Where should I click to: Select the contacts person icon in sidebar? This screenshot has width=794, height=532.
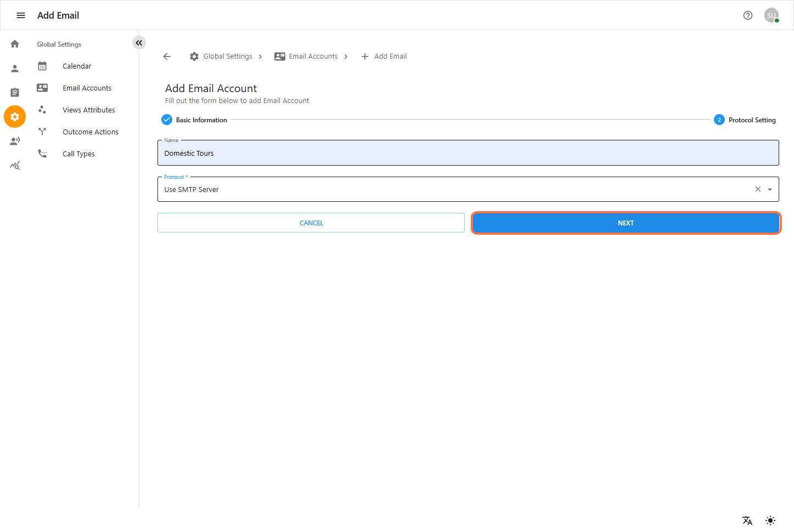coord(14,68)
